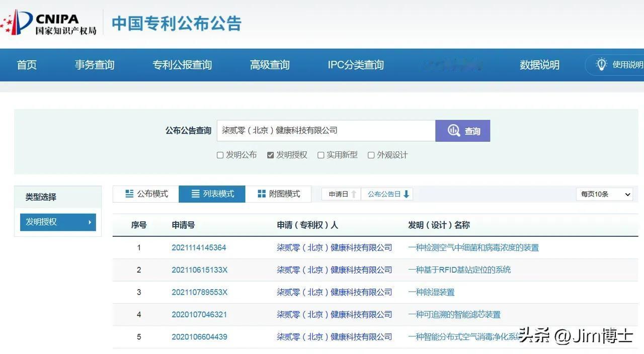Open patent 一种检测空气中细菌和病毒浓度的装置

(473, 247)
